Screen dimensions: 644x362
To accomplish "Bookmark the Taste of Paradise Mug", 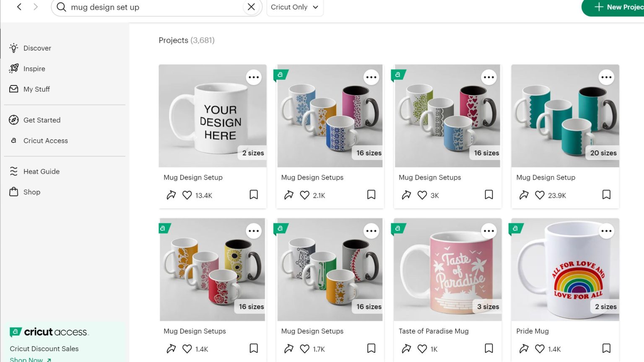I will 489,348.
